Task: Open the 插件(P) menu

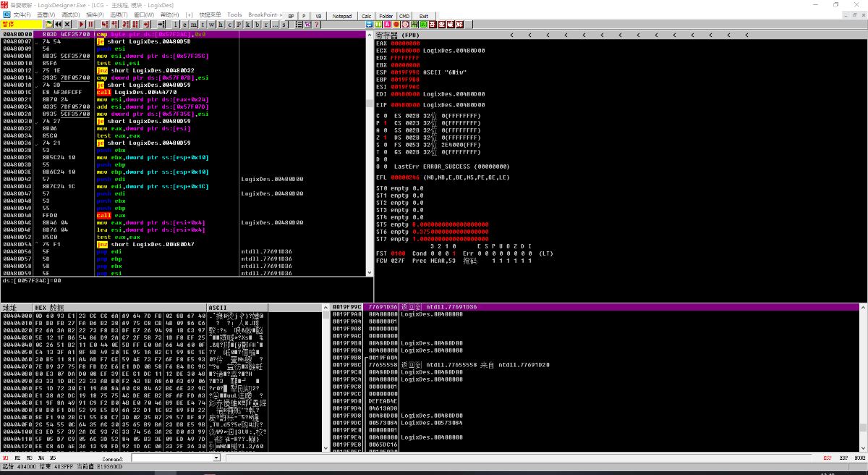Action: (x=95, y=14)
